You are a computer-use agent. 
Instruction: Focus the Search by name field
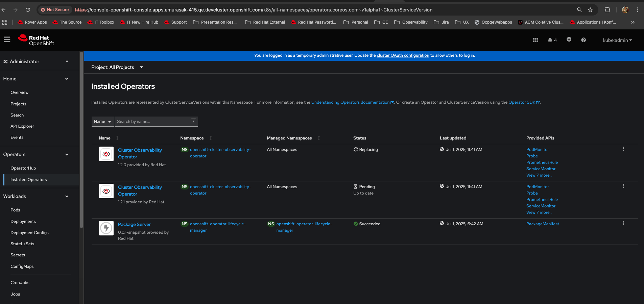click(156, 122)
